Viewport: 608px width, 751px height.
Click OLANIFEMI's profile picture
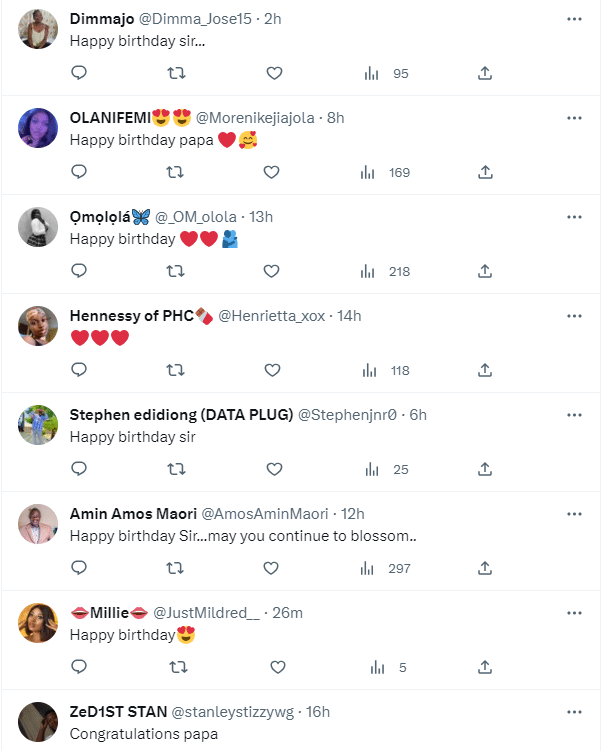coord(38,128)
